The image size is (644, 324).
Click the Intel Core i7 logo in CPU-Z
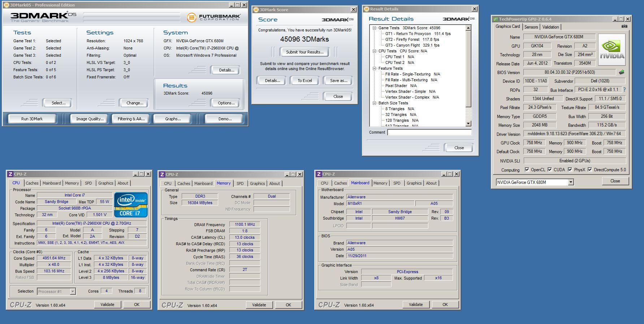click(x=131, y=204)
